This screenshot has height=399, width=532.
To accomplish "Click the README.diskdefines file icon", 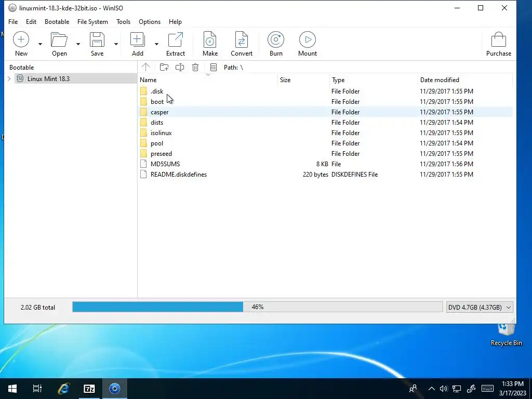I will coord(143,175).
